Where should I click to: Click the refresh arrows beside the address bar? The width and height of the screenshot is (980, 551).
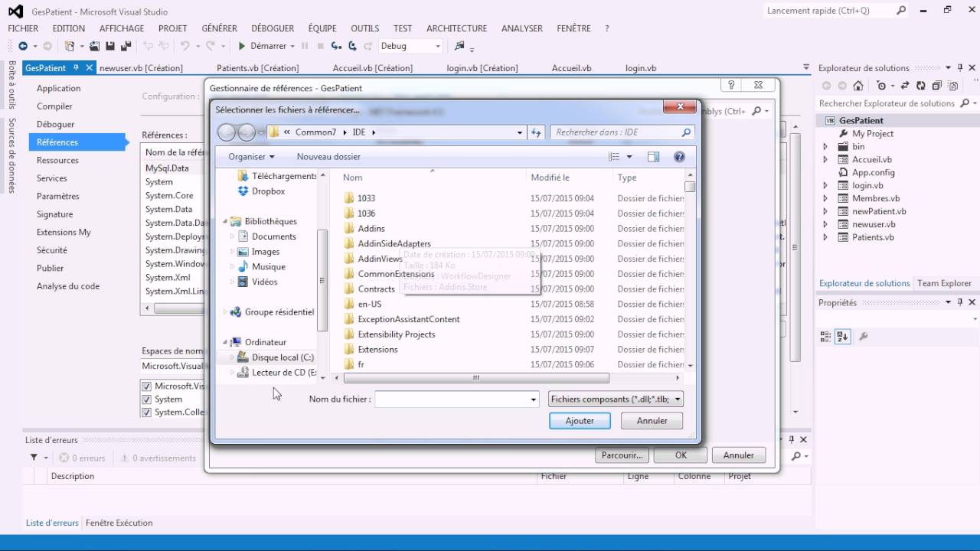pos(537,132)
